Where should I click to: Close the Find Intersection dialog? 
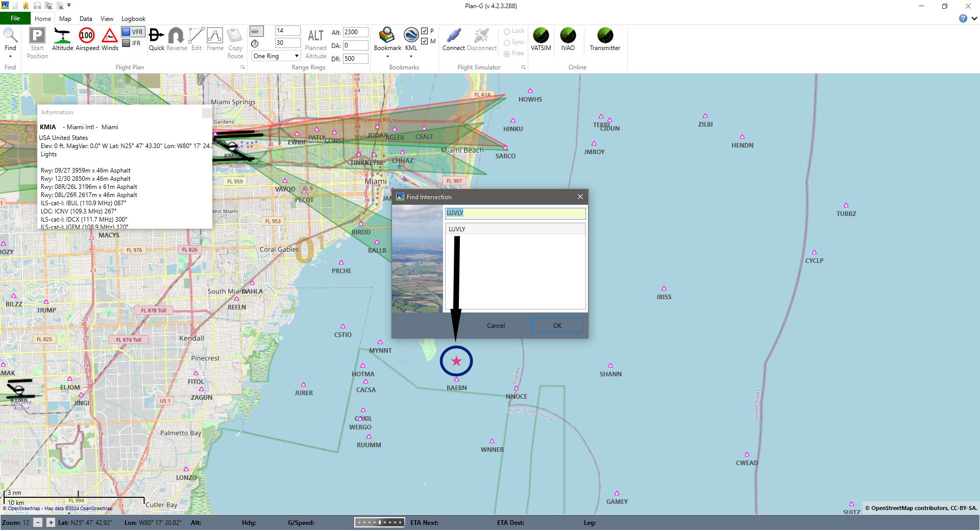[580, 197]
